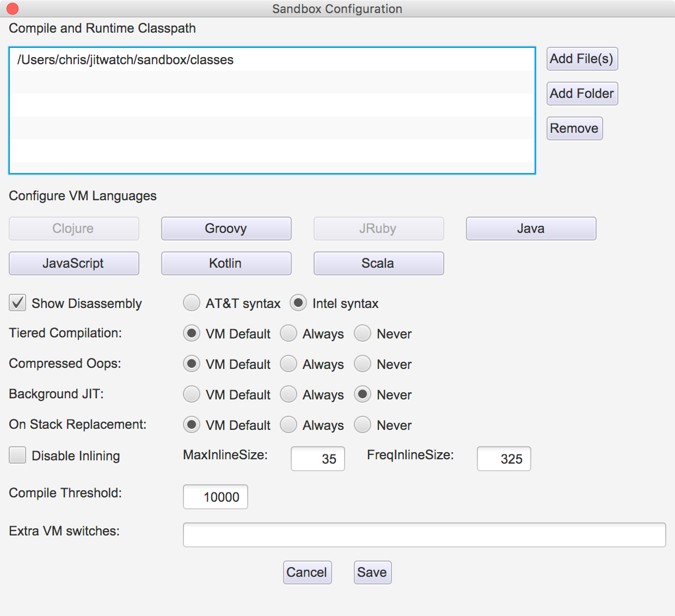Set Tiered Compilation to Always

(x=289, y=333)
